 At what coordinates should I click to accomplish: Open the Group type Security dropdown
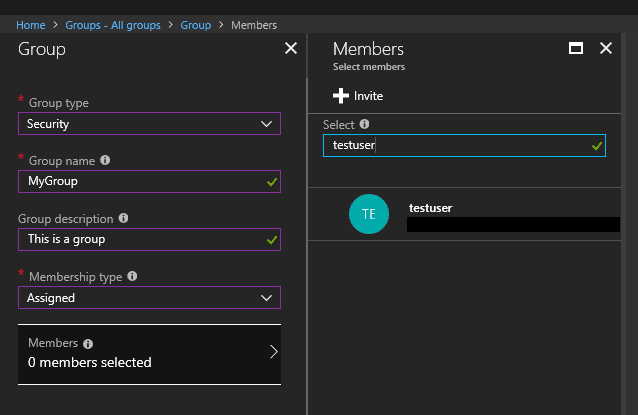coord(149,123)
